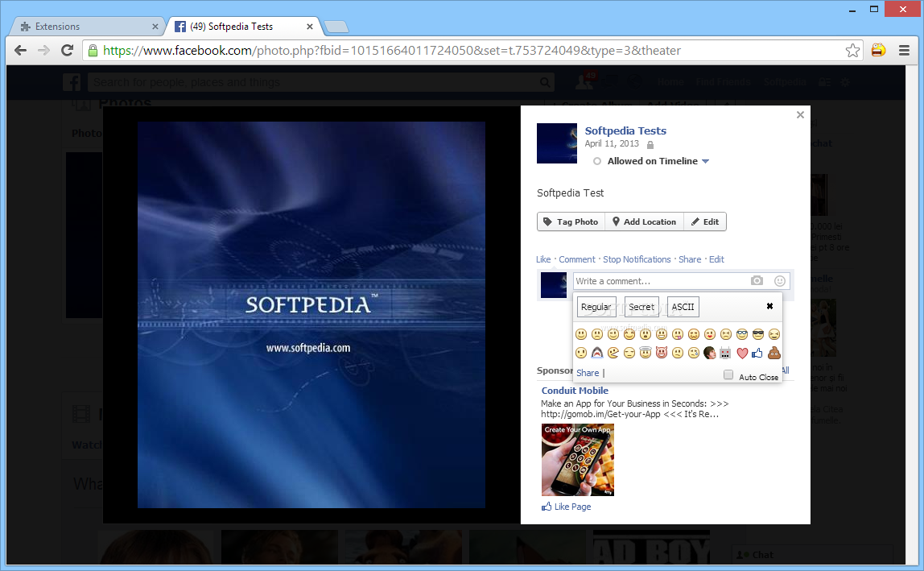924x571 pixels.
Task: Click the Edit link in action row
Action: click(716, 259)
